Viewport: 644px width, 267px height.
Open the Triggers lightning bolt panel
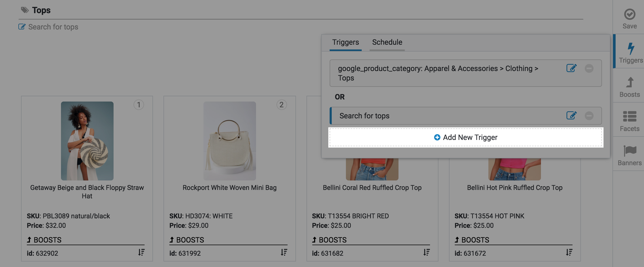click(630, 49)
